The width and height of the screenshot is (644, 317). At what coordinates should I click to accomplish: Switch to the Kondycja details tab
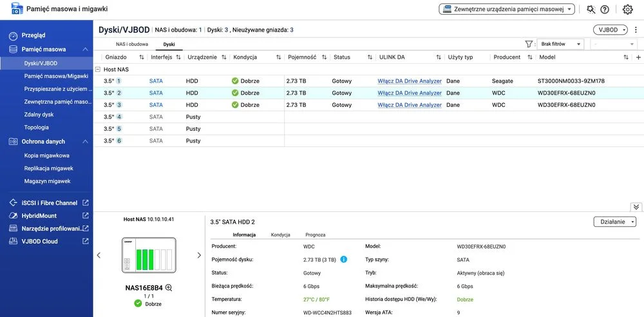tap(281, 235)
